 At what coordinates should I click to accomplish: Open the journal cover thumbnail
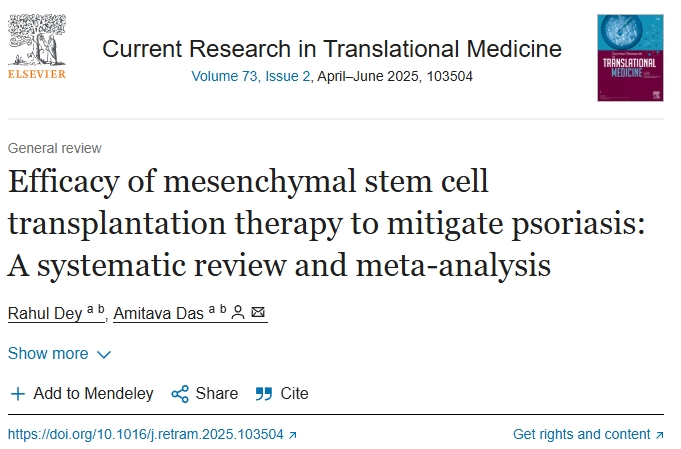tap(630, 56)
